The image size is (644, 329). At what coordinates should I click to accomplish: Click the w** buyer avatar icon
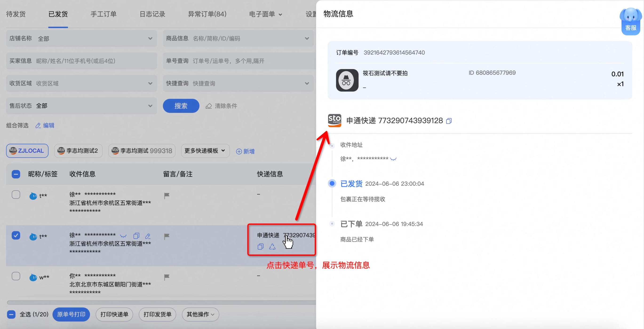[33, 277]
